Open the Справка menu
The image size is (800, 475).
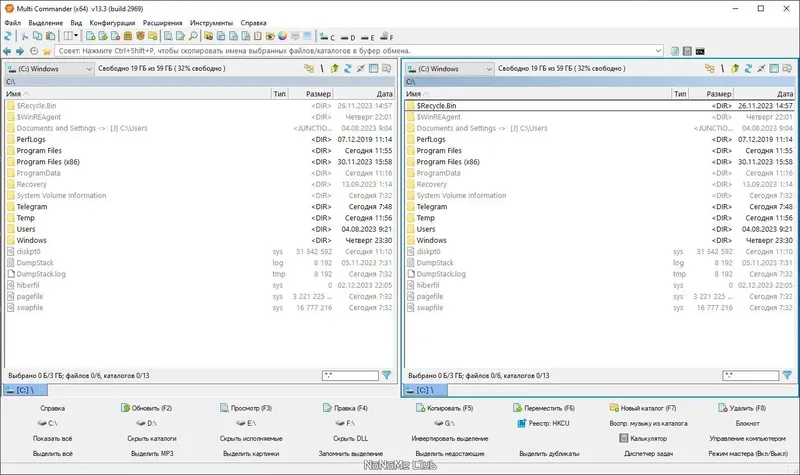coord(253,23)
